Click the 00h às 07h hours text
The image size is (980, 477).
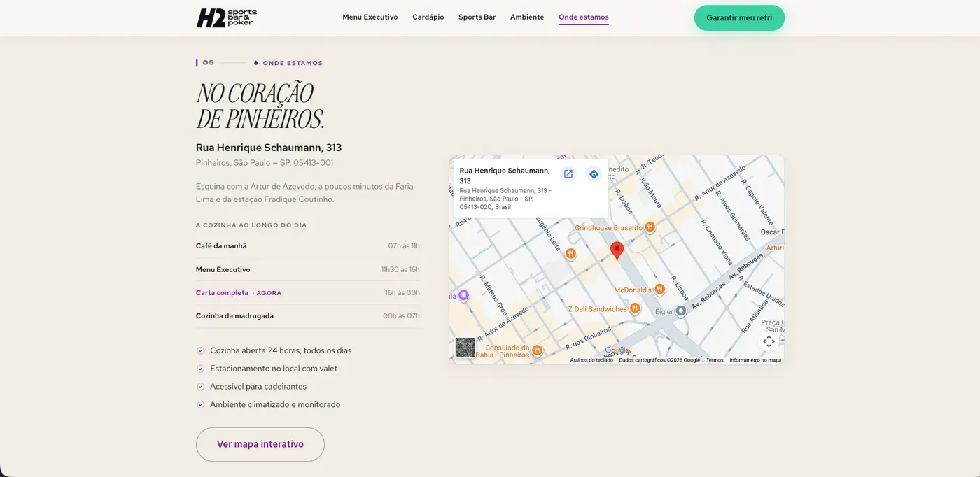(401, 316)
